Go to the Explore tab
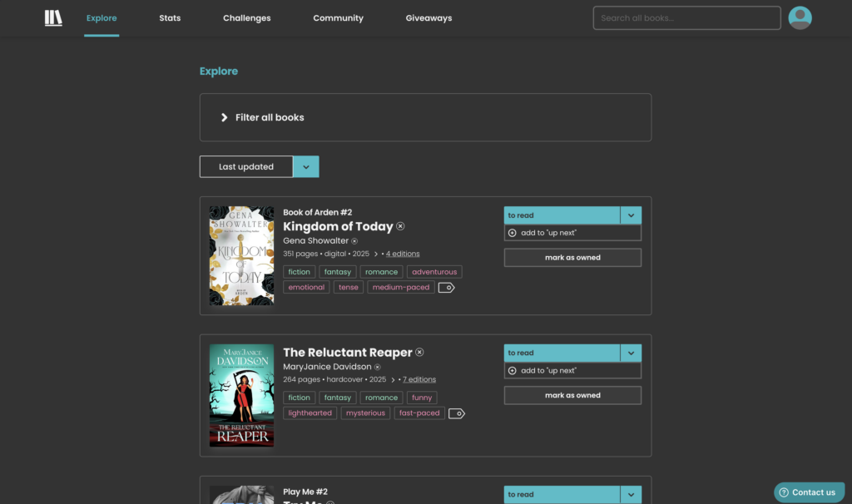 [102, 18]
